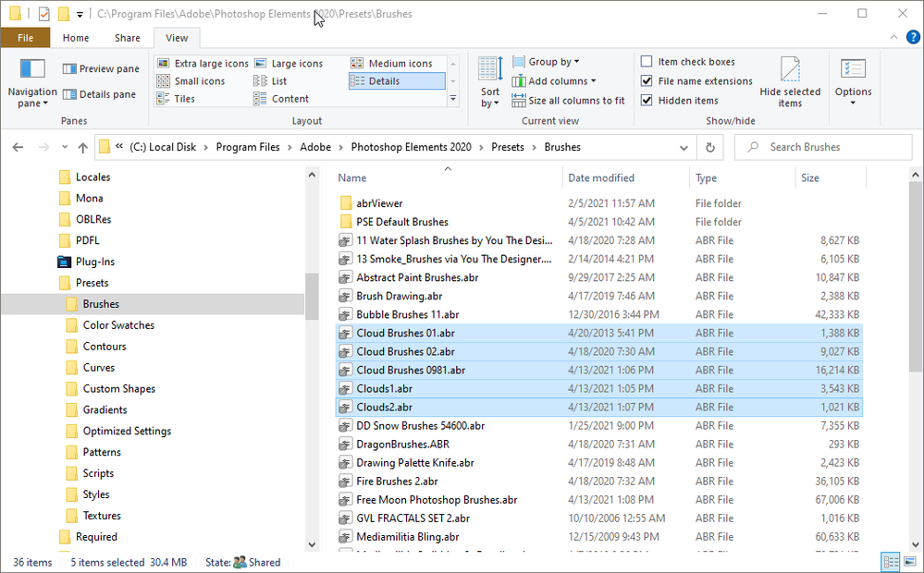Open folder Options
The image size is (924, 573).
(853, 82)
